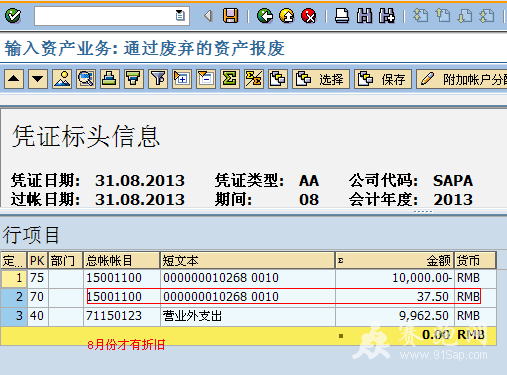The image size is (507, 375).
Task: Click the green checkmark Enter icon
Action: point(13,15)
